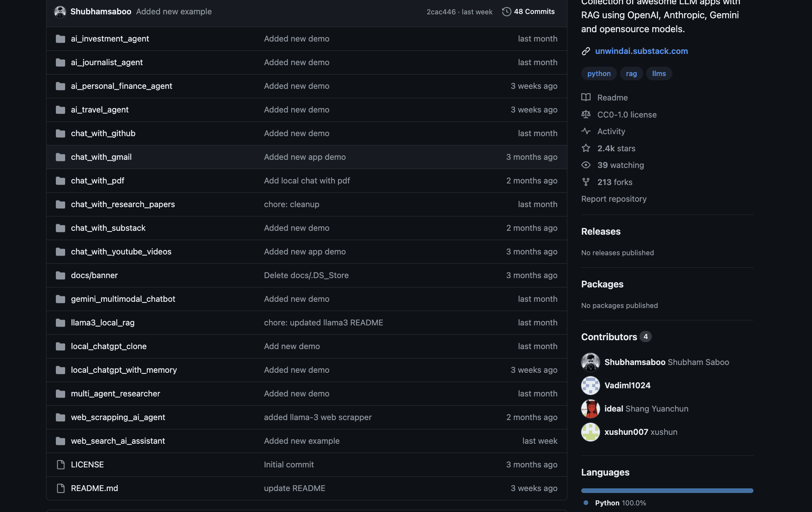812x512 pixels.
Task: Select the 'python' topic tag
Action: pyautogui.click(x=599, y=73)
